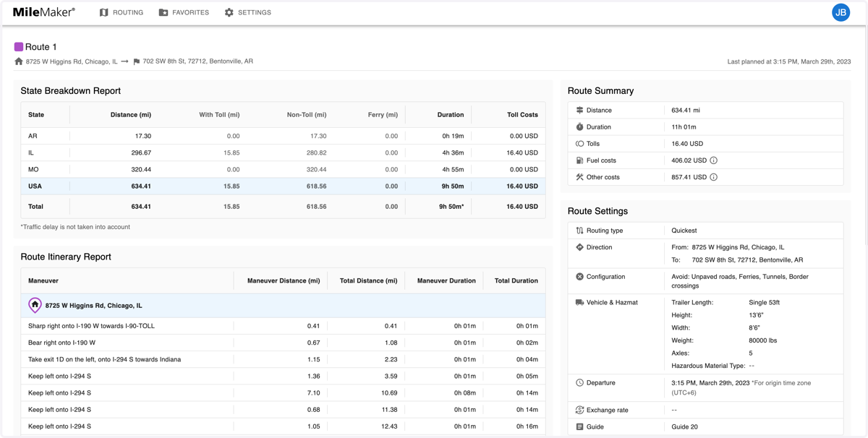The width and height of the screenshot is (868, 438).
Task: Click the home origin icon by 8725 W Higgins Rd
Action: (x=19, y=61)
